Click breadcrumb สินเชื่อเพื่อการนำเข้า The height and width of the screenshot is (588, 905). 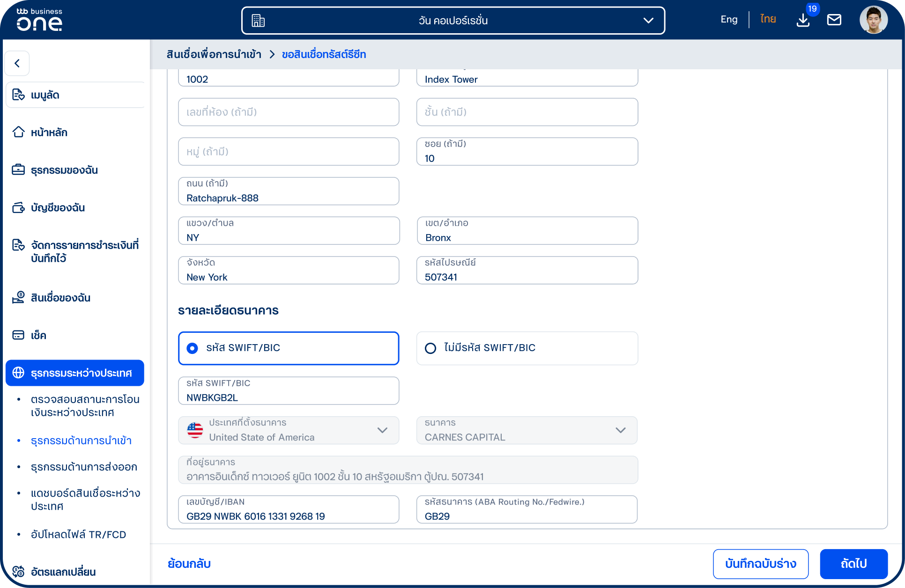pyautogui.click(x=214, y=54)
